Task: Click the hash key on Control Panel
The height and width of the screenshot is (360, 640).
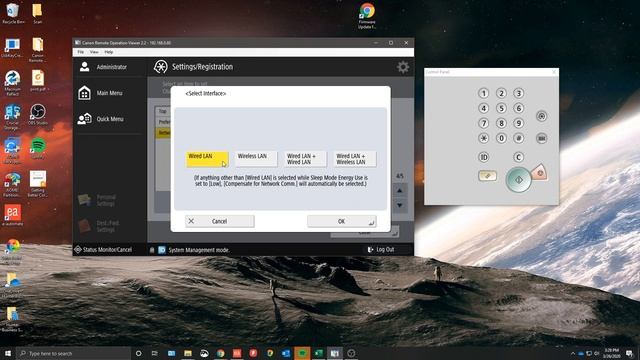Action: (518, 138)
